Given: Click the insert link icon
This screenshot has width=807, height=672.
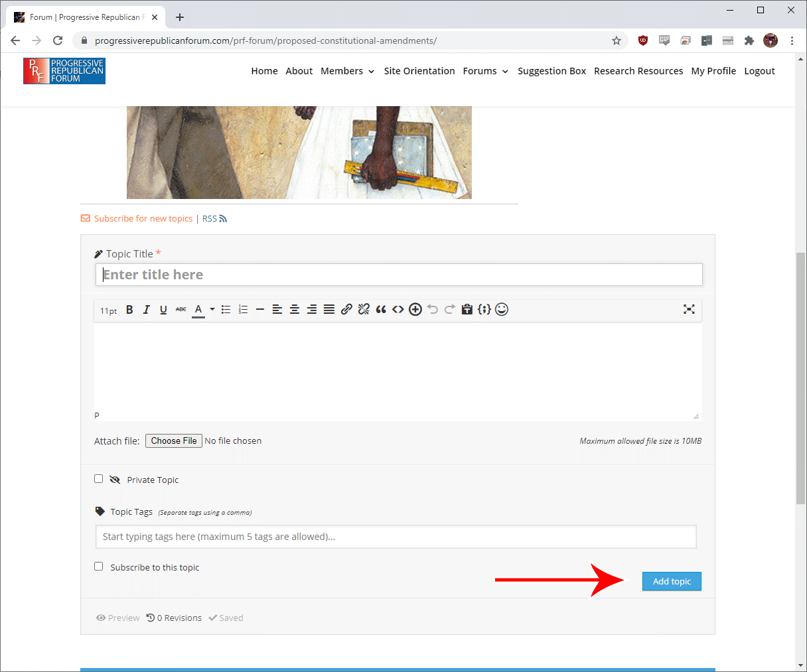Looking at the screenshot, I should 346,310.
